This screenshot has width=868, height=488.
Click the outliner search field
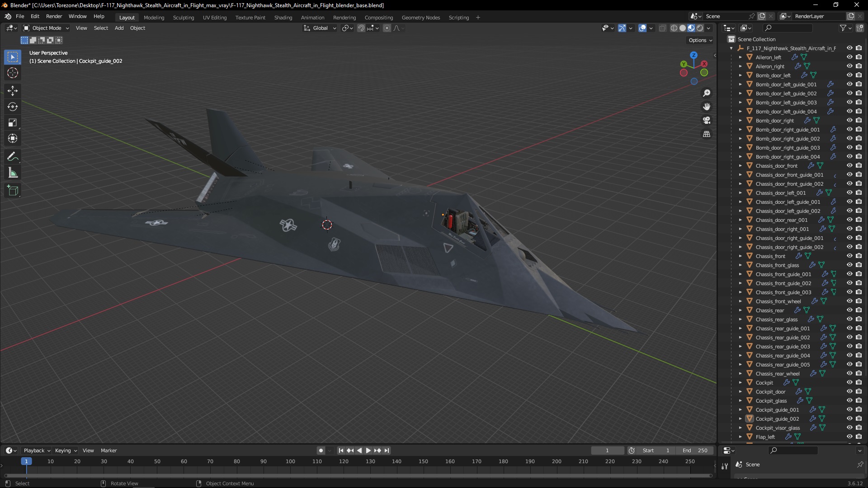787,28
